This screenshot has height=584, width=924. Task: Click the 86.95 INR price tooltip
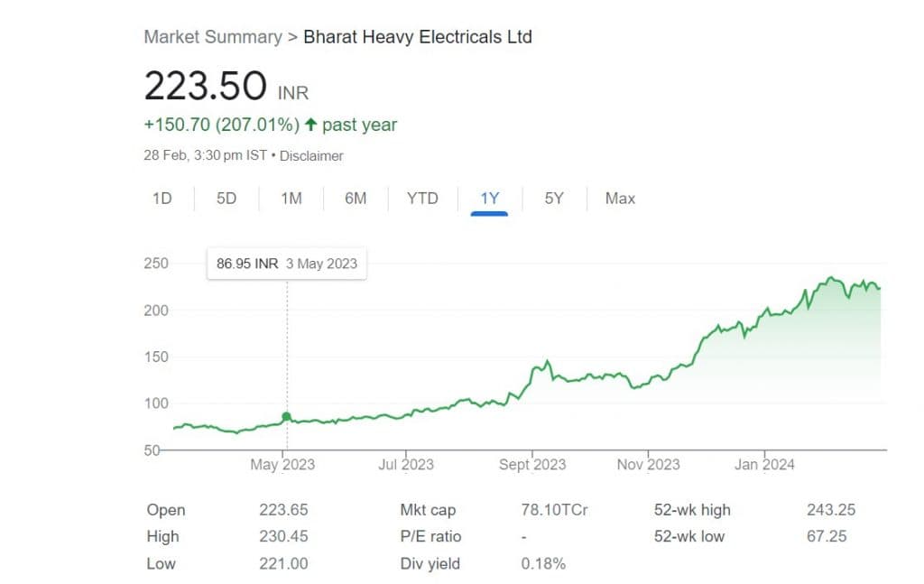click(x=287, y=264)
